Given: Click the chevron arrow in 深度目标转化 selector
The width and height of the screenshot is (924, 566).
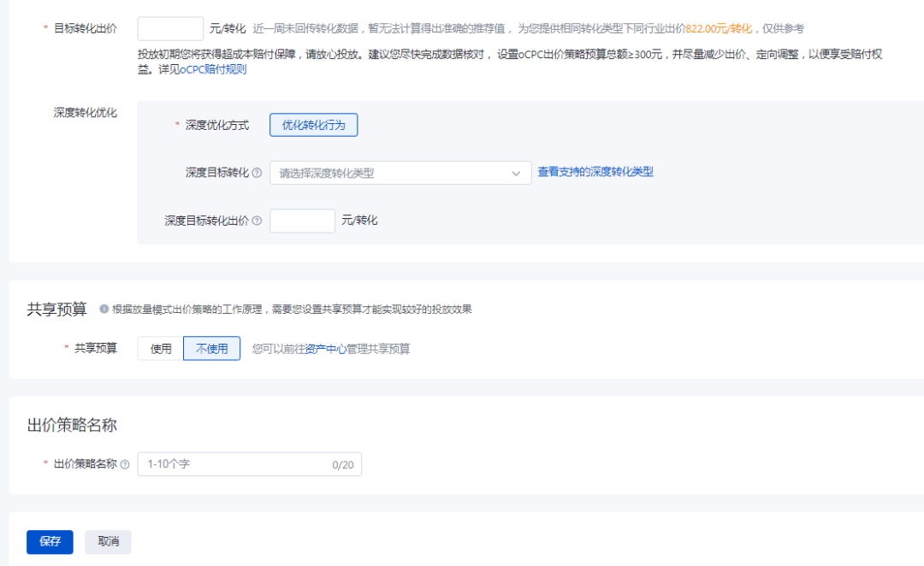Looking at the screenshot, I should click(x=516, y=174).
